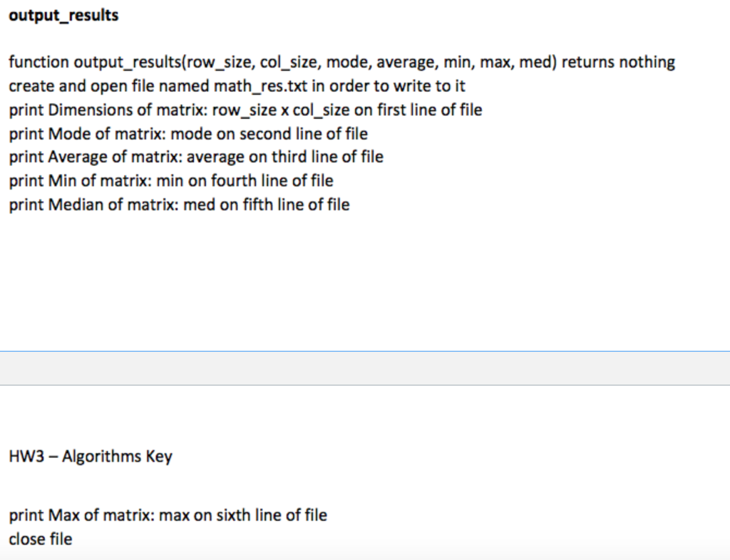Click the gray page break bar
The height and width of the screenshot is (560, 730).
tap(365, 368)
